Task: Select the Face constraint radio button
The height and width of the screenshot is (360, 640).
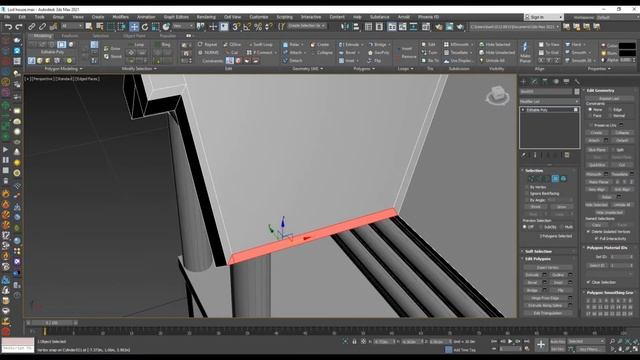Action: [590, 116]
